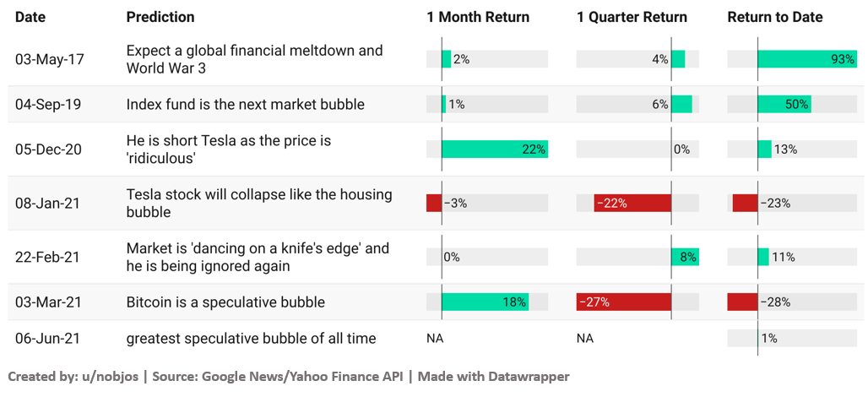Image resolution: width=868 pixels, height=397 pixels.
Task: Click the red -22% quarter return bar
Action: [x=632, y=203]
